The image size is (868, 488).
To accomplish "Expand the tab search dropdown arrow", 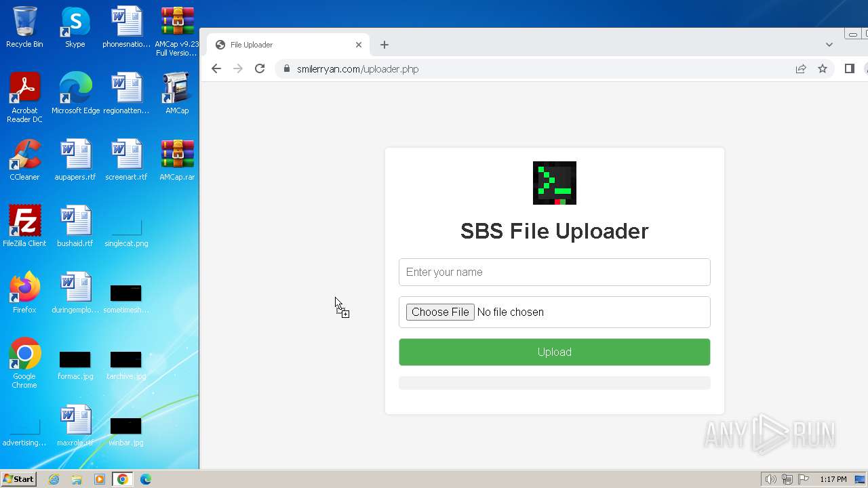I will pos(829,45).
